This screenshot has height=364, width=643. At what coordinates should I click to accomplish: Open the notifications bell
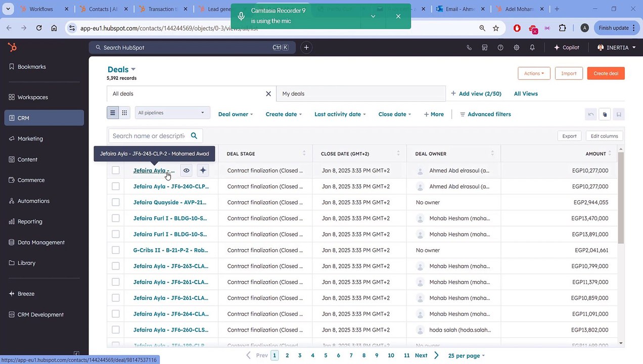tap(532, 48)
